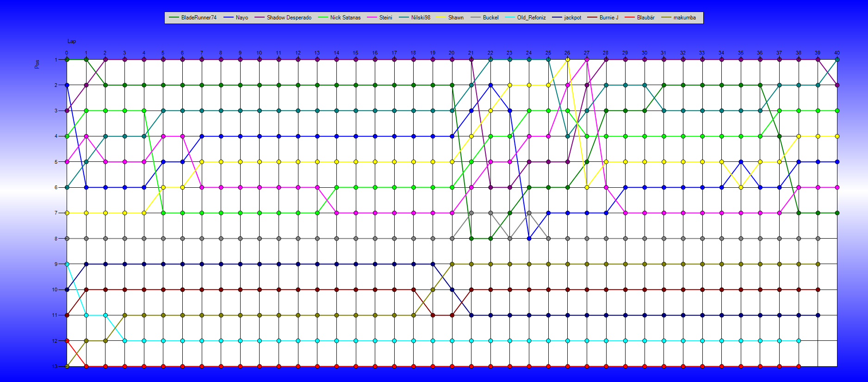Viewport: 868px width, 382px height.
Task: Click lap number 15 on the axis
Action: pyautogui.click(x=355, y=53)
